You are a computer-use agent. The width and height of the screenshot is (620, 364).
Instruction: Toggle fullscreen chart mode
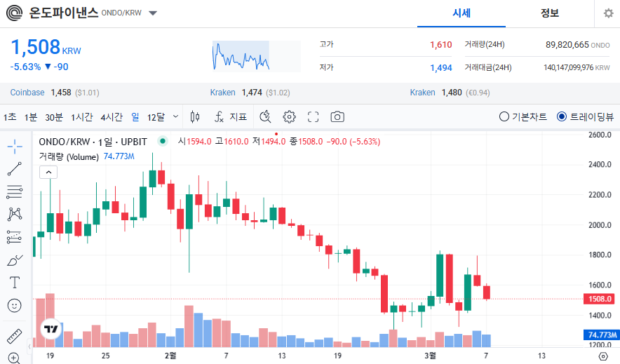(x=314, y=116)
